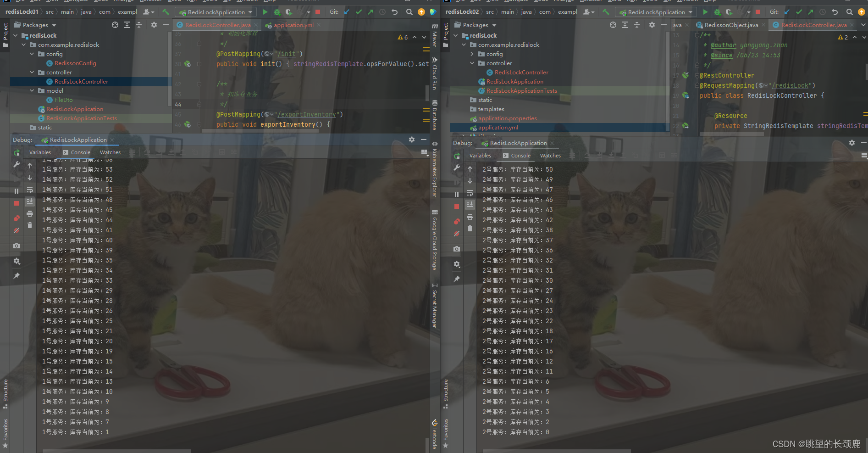Toggle mute breakpoints in redisLock01 Debug panel
The width and height of the screenshot is (868, 453).
coord(17,230)
